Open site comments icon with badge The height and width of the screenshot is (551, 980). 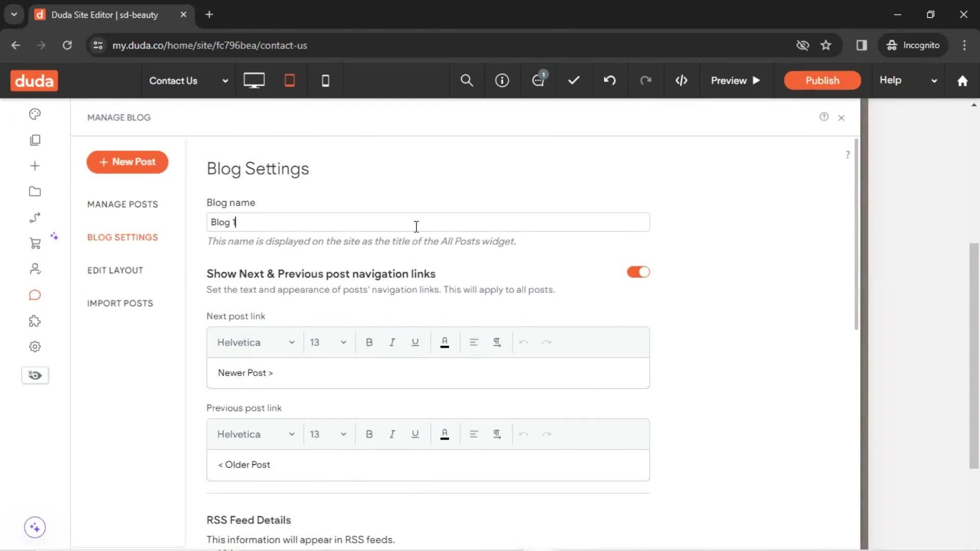[x=538, y=80]
